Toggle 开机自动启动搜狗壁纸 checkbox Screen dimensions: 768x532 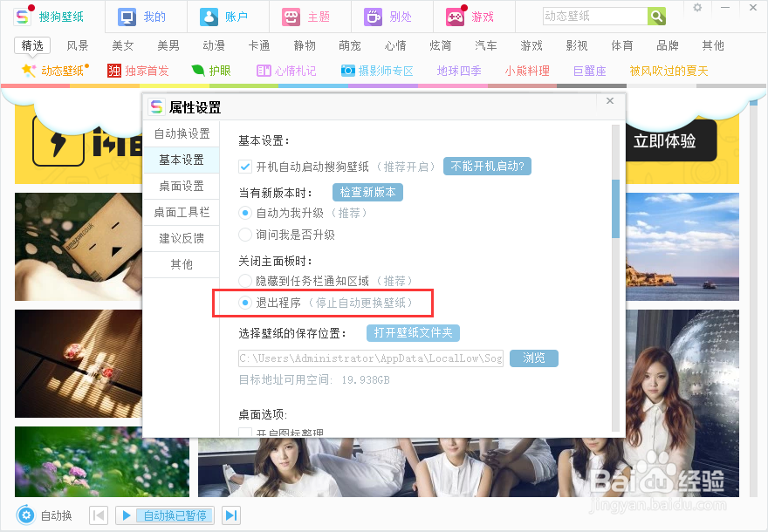(245, 167)
